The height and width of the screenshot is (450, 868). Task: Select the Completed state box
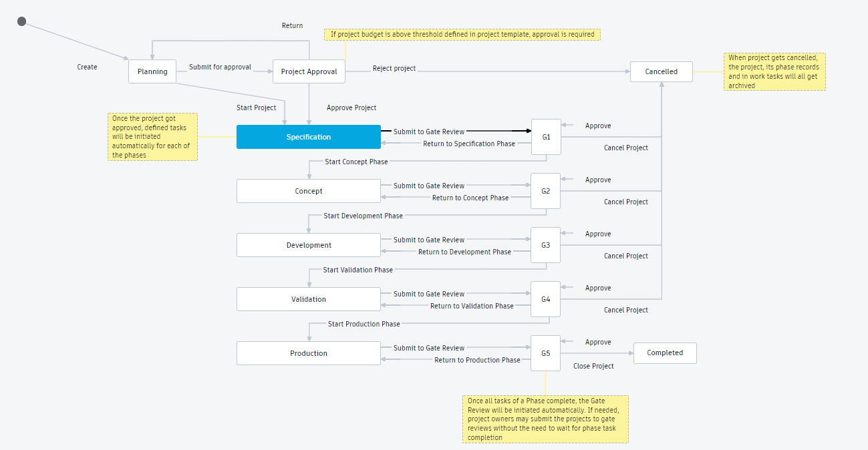(665, 353)
